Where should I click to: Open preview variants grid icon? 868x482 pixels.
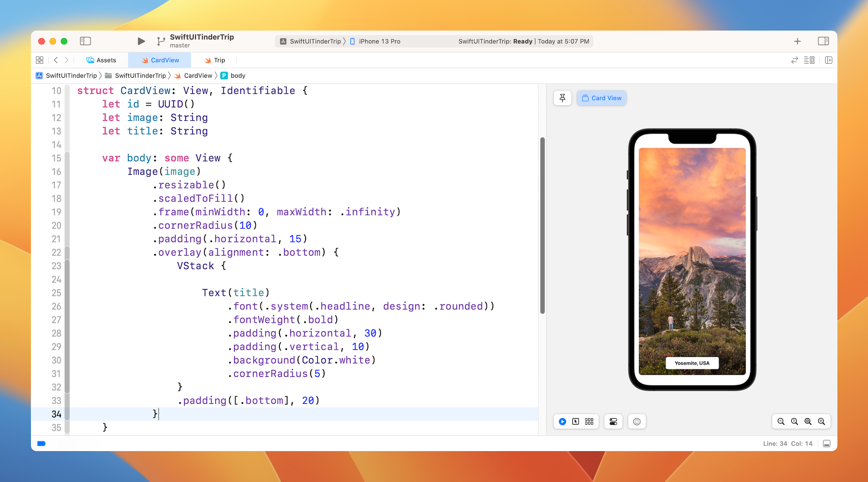[589, 421]
